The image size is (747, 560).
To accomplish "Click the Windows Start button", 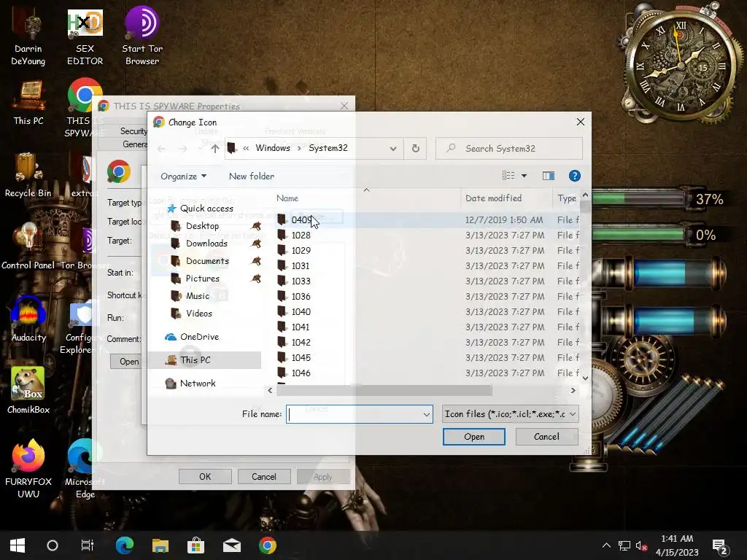I will [18, 545].
